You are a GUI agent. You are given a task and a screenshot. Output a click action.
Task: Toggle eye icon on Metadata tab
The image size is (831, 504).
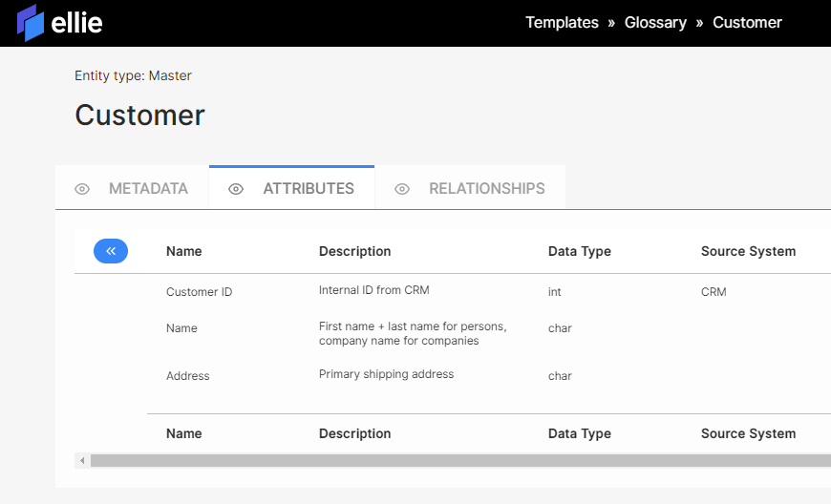coord(82,189)
